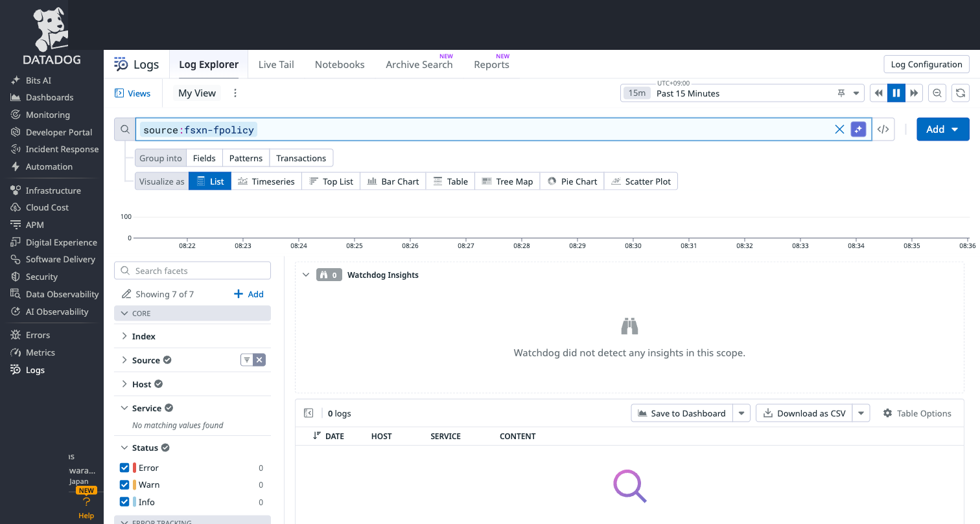Screen dimensions: 980x524
Task: Open the Views panel
Action: tap(133, 93)
